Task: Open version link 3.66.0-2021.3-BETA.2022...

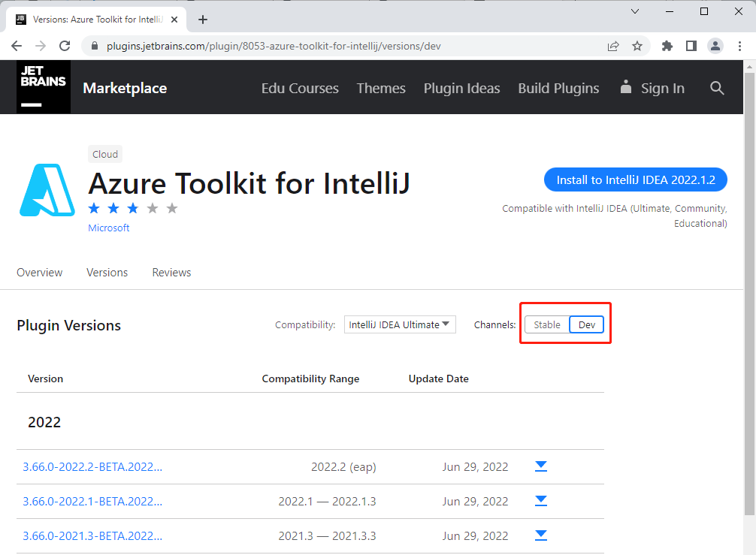Action: point(92,536)
